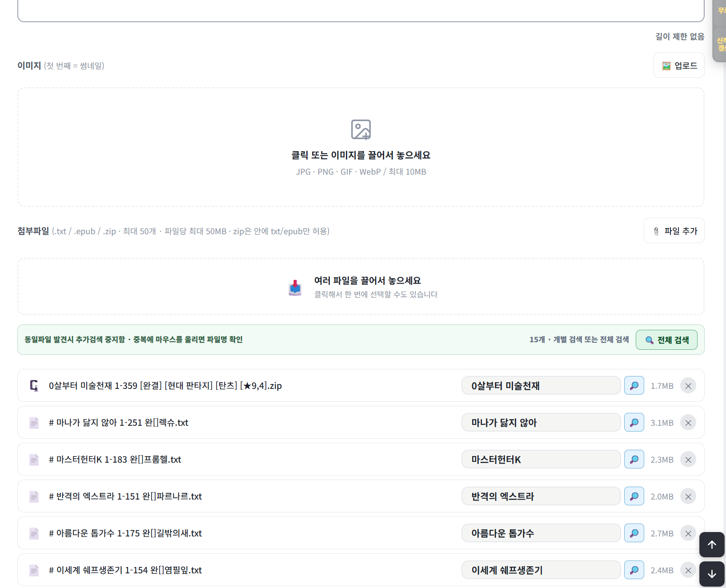726x588 pixels.
Task: Click the 파일 추가 button
Action: [x=674, y=231]
